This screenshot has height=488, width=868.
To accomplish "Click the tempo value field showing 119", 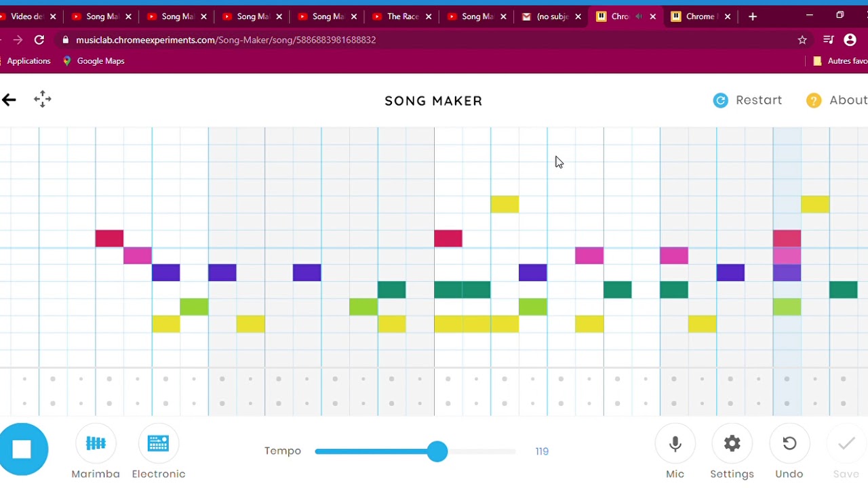I will click(542, 451).
